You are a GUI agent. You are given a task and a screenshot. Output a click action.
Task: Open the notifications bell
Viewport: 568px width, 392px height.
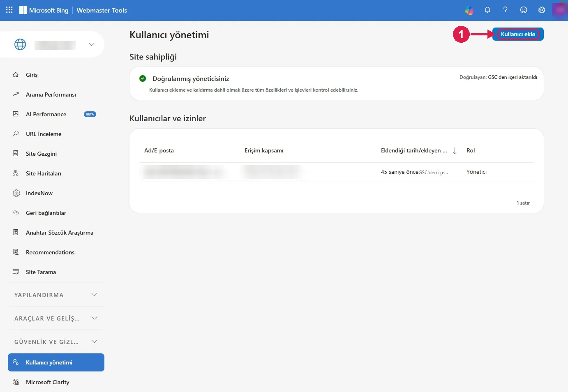click(x=487, y=10)
